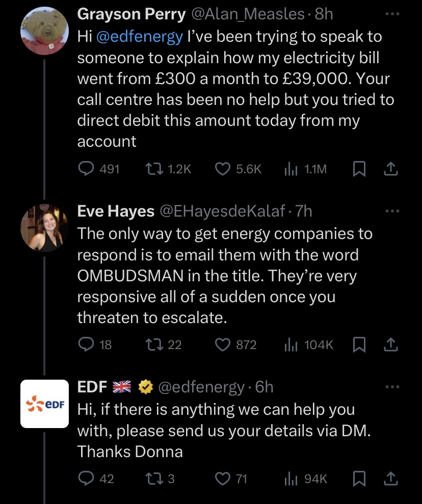Share Grayson Perry's tweet
This screenshot has height=504, width=422.
tap(390, 169)
